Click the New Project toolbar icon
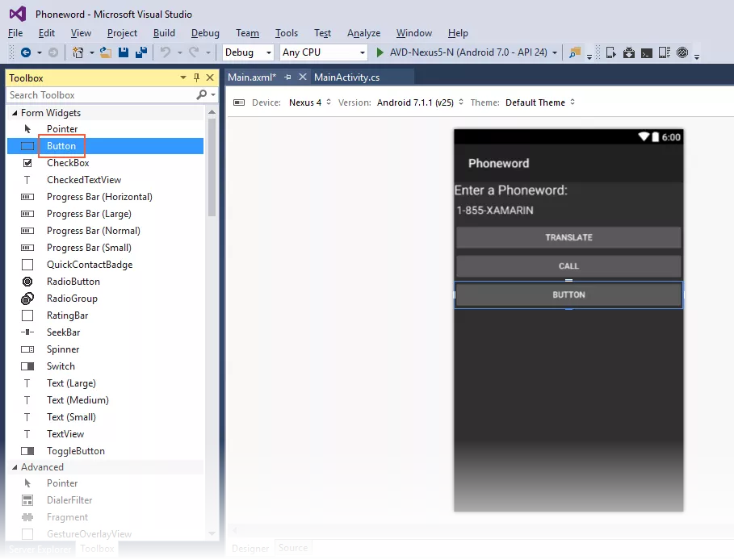This screenshot has width=734, height=560. click(x=78, y=52)
